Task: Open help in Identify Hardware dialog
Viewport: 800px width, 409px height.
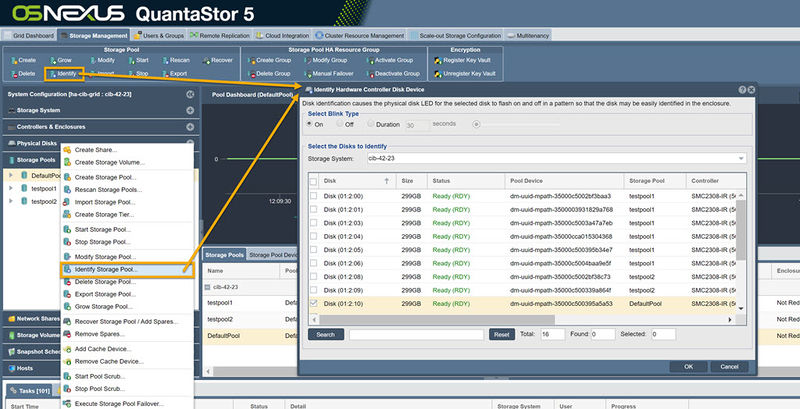Action: click(x=742, y=89)
